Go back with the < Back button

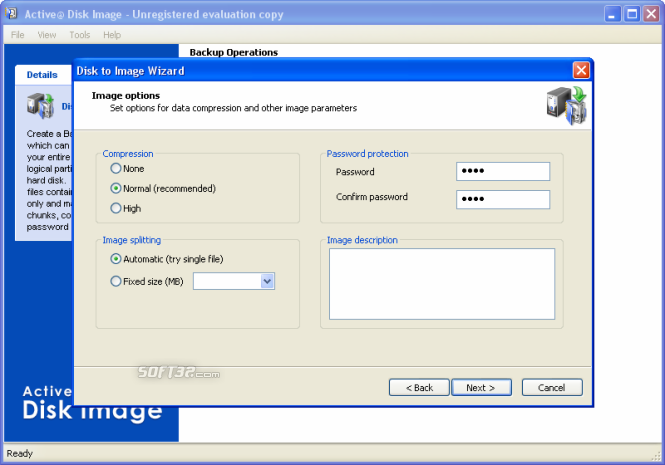click(x=419, y=387)
